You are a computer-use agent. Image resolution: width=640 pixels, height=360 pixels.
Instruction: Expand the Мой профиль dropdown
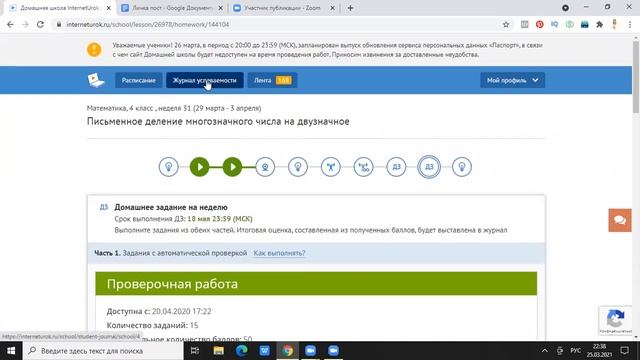(512, 80)
